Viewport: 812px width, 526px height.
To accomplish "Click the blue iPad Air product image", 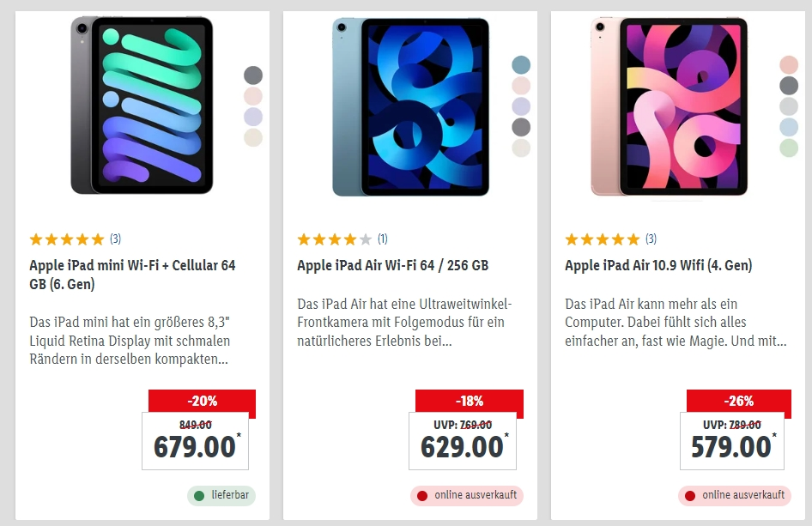I will click(410, 106).
